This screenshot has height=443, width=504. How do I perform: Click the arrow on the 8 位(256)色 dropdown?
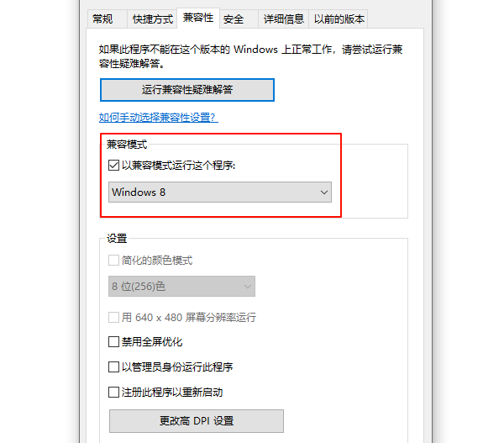[248, 287]
